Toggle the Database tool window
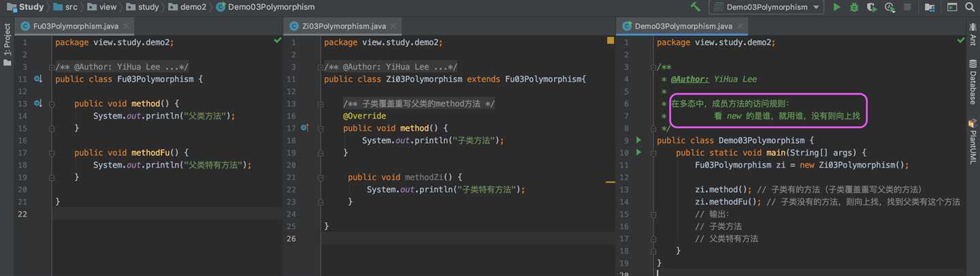Viewport: 980px width, 276px height. point(973,82)
